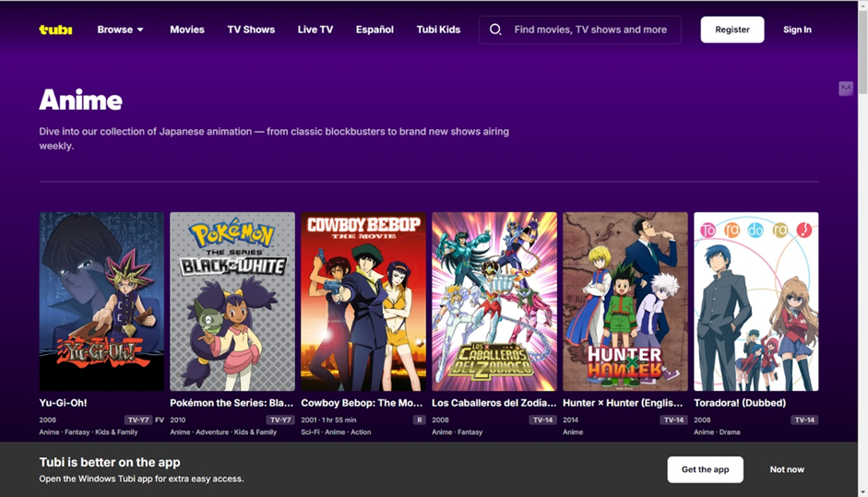Click the Anime page heading
Screen dimensions: 868x497
(x=81, y=101)
